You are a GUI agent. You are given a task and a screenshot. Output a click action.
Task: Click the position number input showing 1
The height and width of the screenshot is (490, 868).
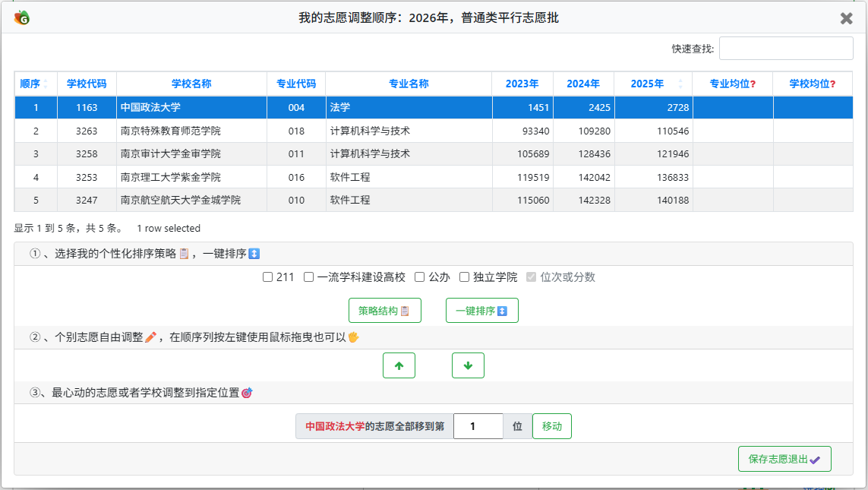(478, 426)
